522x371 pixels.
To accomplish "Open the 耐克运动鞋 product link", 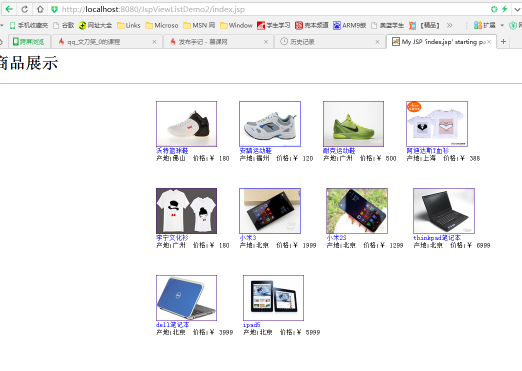I will pyautogui.click(x=339, y=151).
